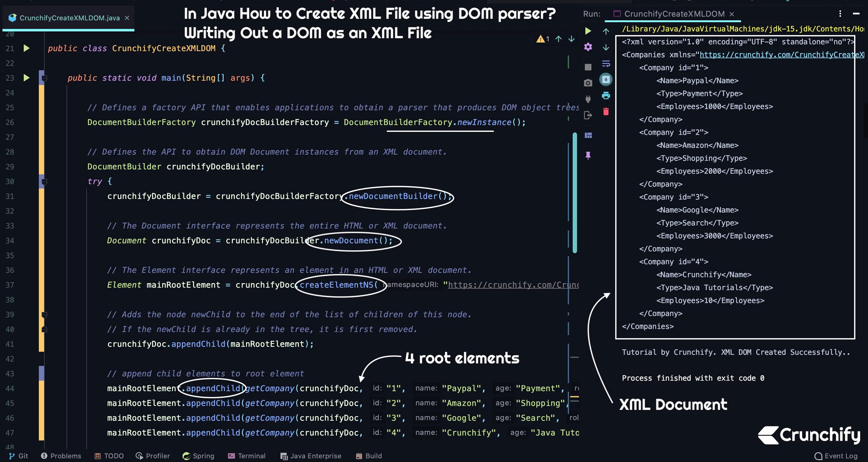Click the Rerun button in Run panel
Viewport: 868px width, 462px height.
click(588, 31)
